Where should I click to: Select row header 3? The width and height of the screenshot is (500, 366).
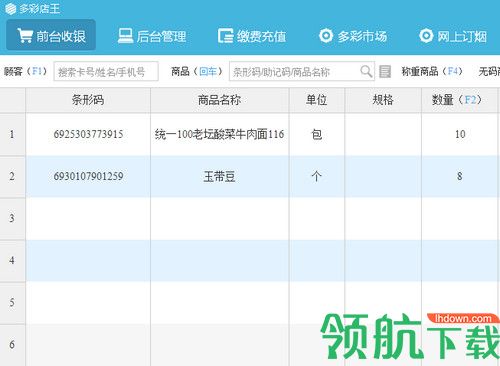click(x=12, y=218)
